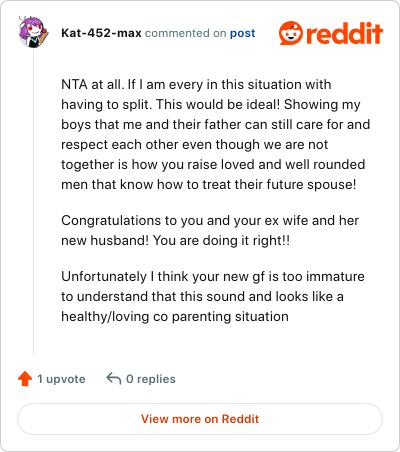
Task: Click the orange upvote arrow icon
Action: tap(25, 379)
